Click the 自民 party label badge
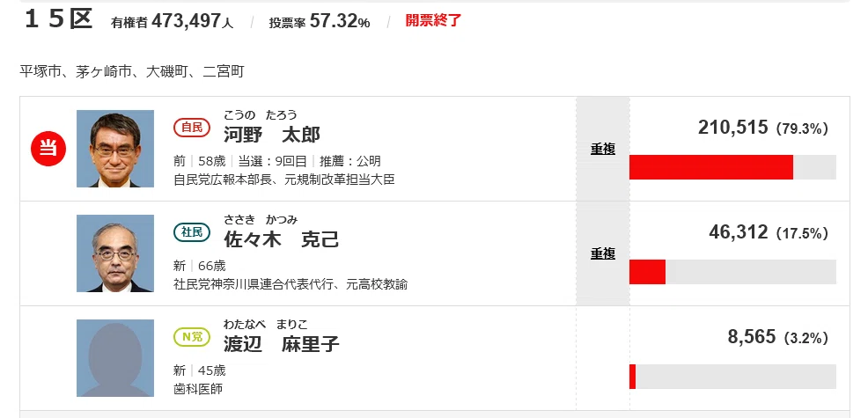 click(192, 128)
